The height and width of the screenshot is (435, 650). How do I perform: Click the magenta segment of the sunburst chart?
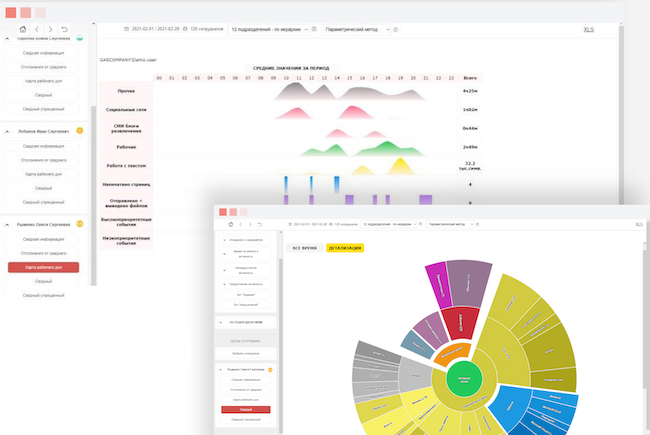pyautogui.click(x=438, y=285)
